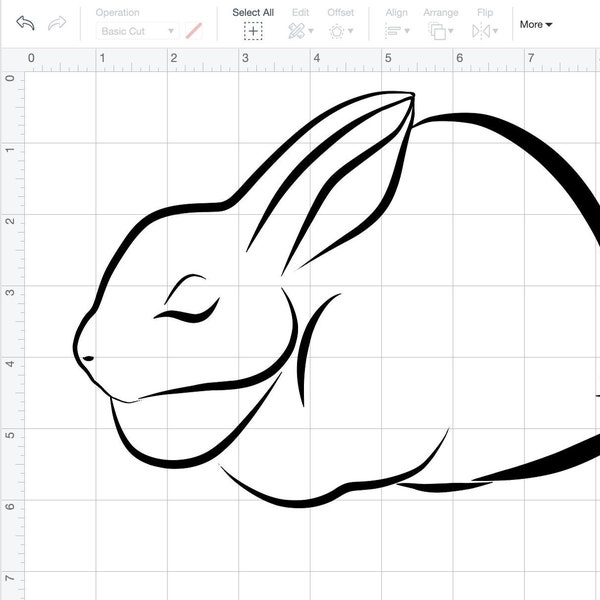The image size is (600, 600).
Task: Click the Undo arrow icon
Action: click(x=25, y=23)
